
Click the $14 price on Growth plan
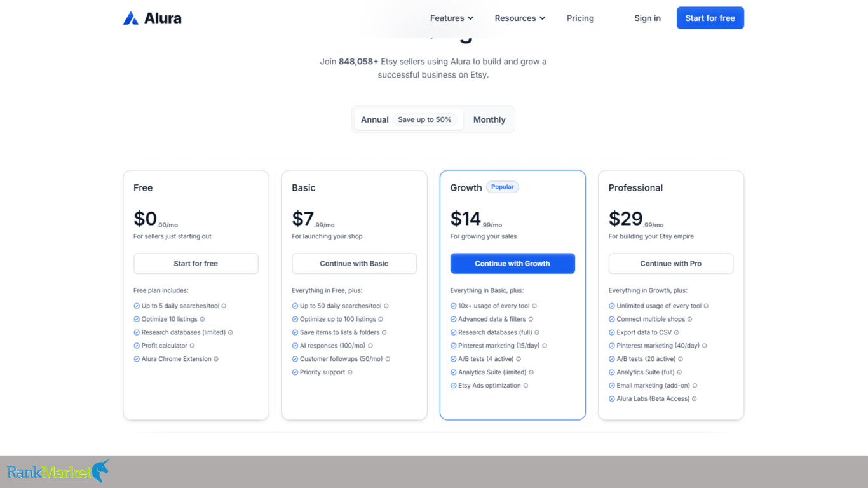476,219
